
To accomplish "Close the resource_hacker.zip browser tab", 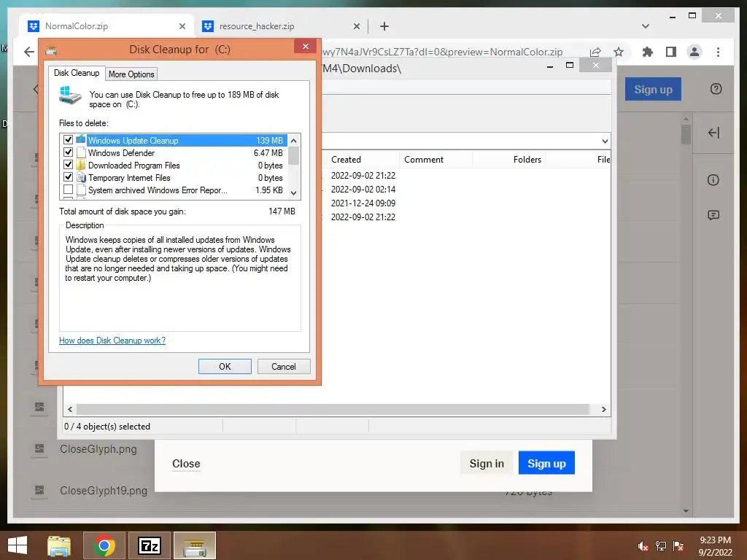I will tap(356, 26).
